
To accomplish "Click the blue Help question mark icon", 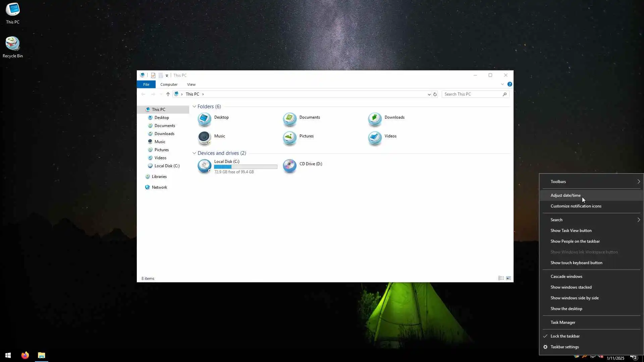I will pyautogui.click(x=509, y=84).
